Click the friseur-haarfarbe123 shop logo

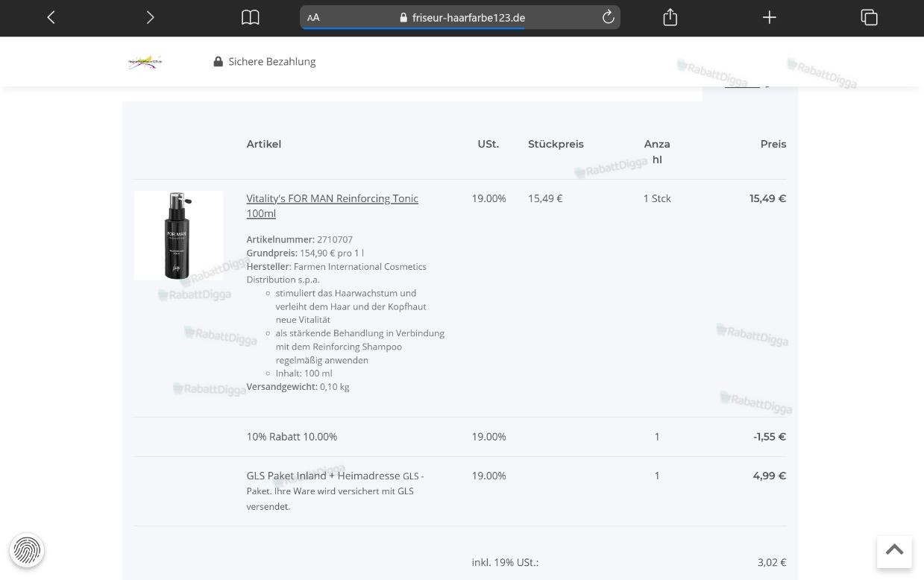pos(145,62)
